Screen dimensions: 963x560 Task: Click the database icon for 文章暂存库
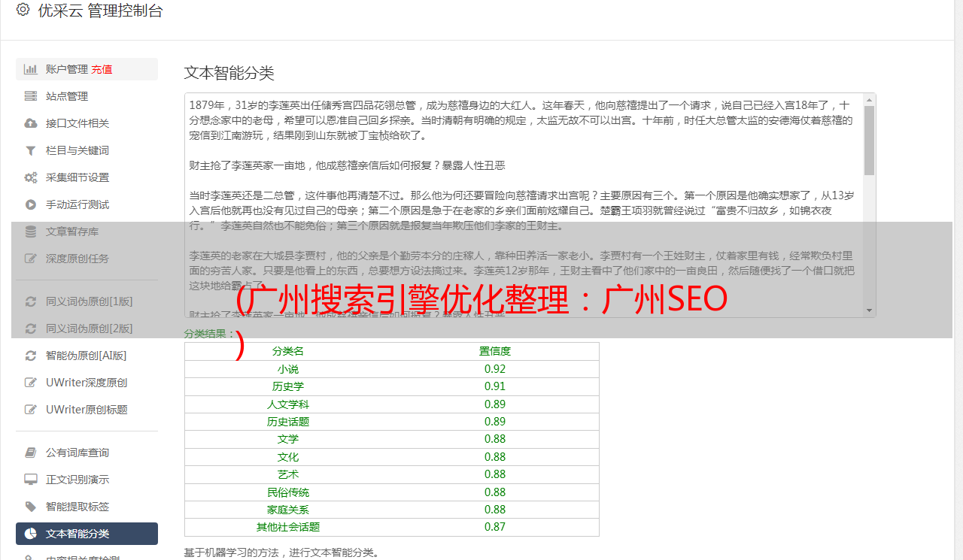click(31, 232)
